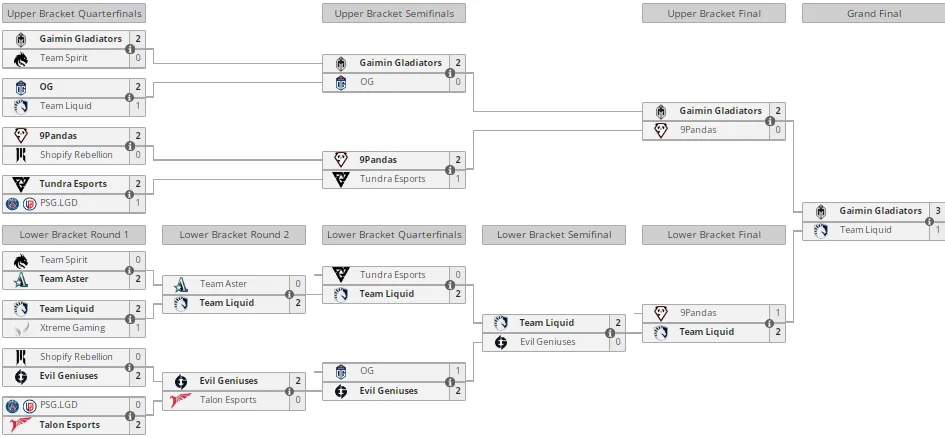Open PSG.LGD team link in Lower Bracket Round 1
Screen dimensions: 945x438
59,405
